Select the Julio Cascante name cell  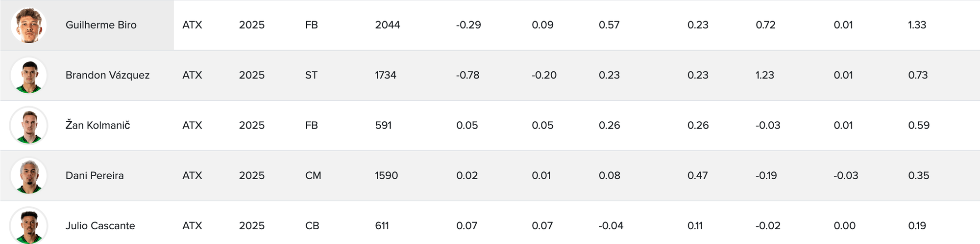100,226
